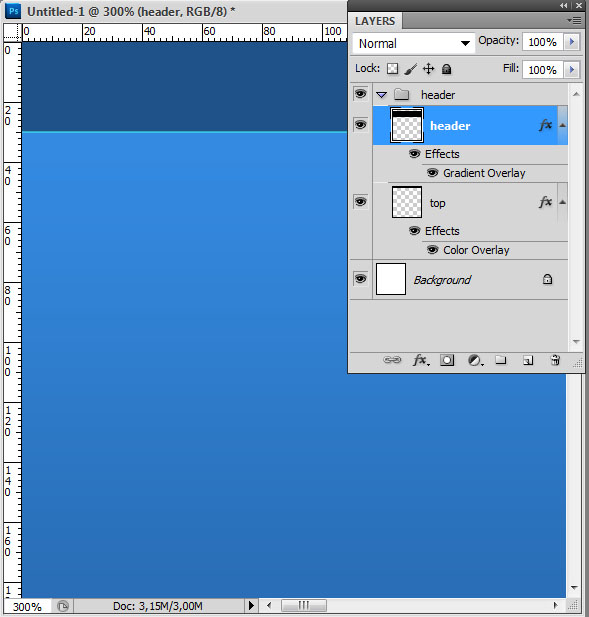Viewport: 589px width, 617px height.
Task: Toggle lock position move icon
Action: pos(428,69)
